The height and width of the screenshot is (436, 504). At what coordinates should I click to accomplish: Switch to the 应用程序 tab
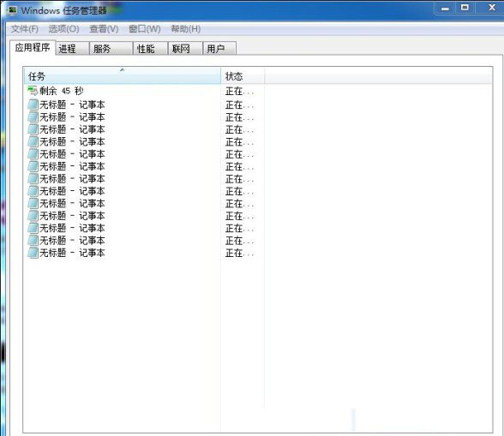[x=33, y=48]
